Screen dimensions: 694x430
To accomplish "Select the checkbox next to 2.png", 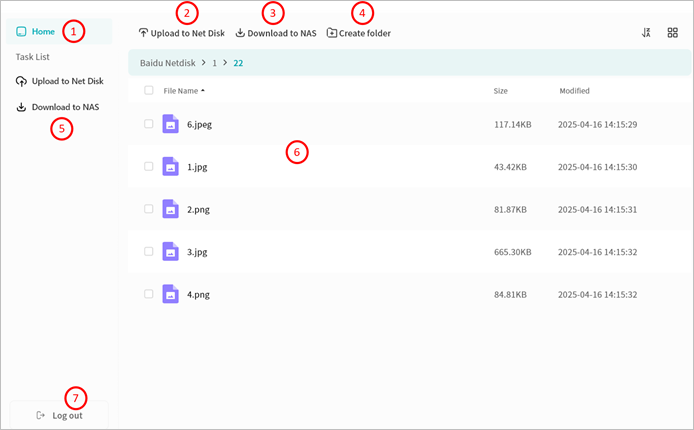I will coord(149,209).
